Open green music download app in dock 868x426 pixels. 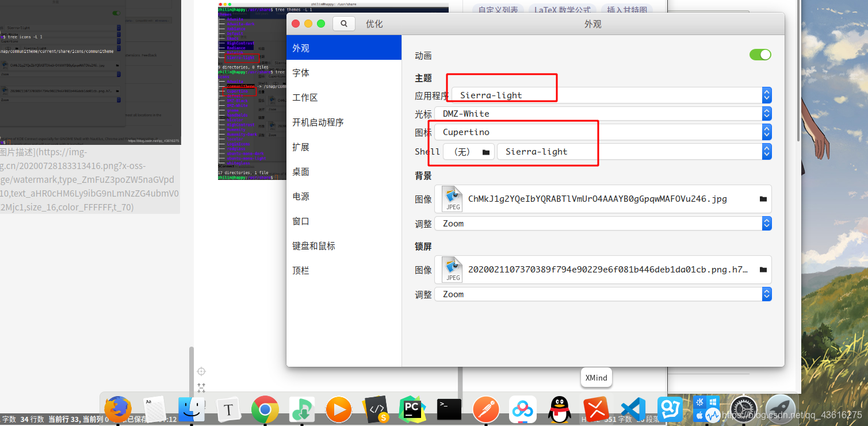pos(302,410)
